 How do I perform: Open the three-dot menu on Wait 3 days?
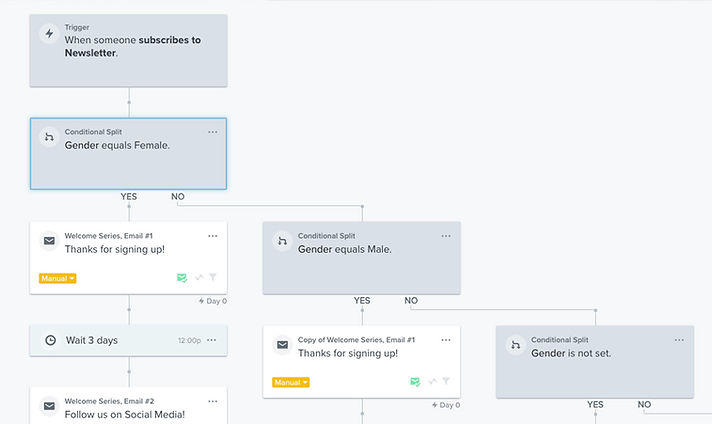coord(212,340)
